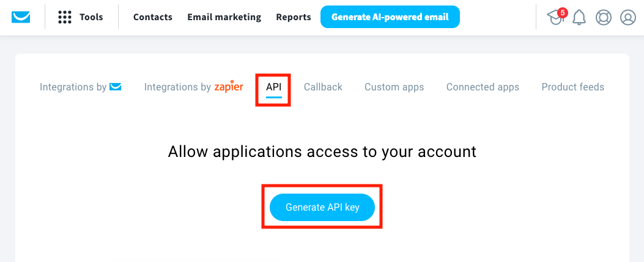Open the user profile icon
This screenshot has height=262, width=644.
coord(628,17)
